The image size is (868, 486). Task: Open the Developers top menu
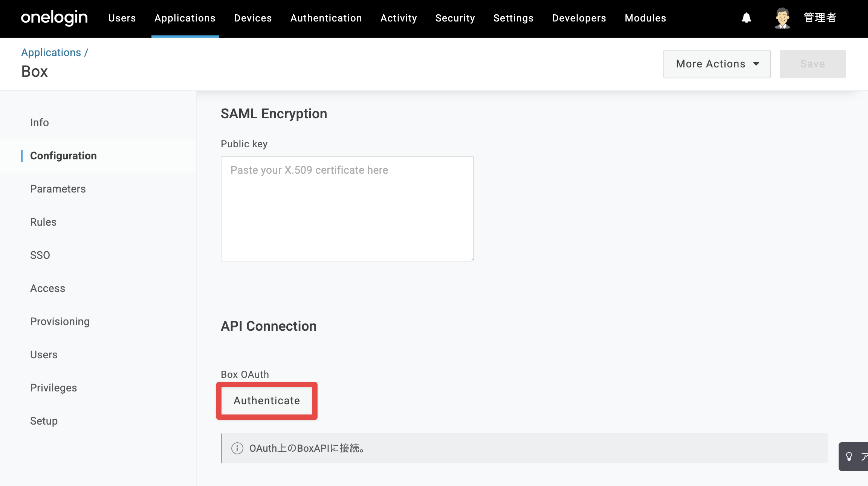[x=579, y=18]
